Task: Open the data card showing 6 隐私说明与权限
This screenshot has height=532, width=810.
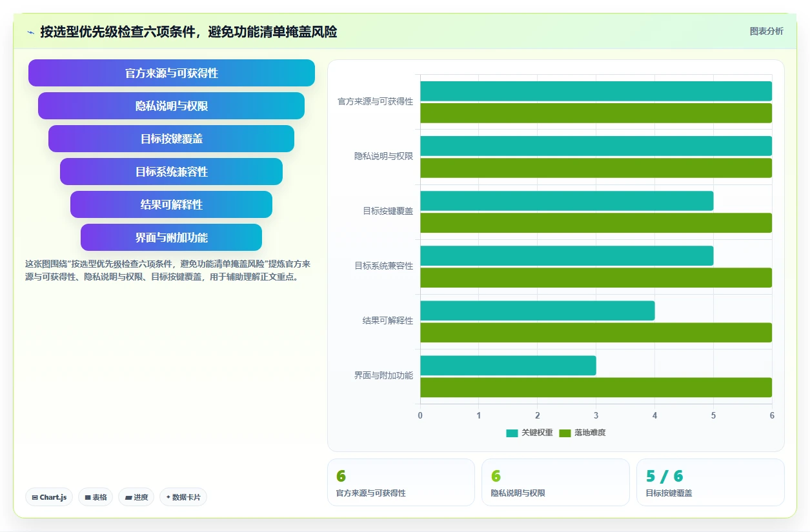Action: pyautogui.click(x=555, y=482)
